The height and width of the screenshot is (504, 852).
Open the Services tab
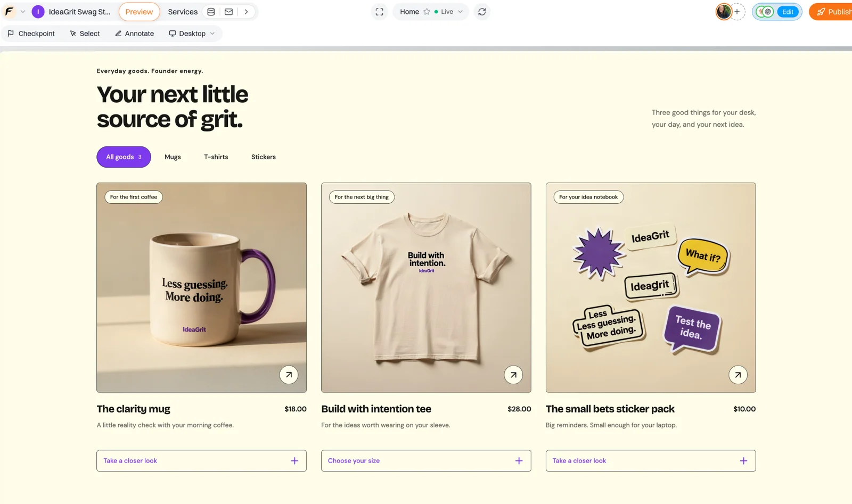point(183,12)
